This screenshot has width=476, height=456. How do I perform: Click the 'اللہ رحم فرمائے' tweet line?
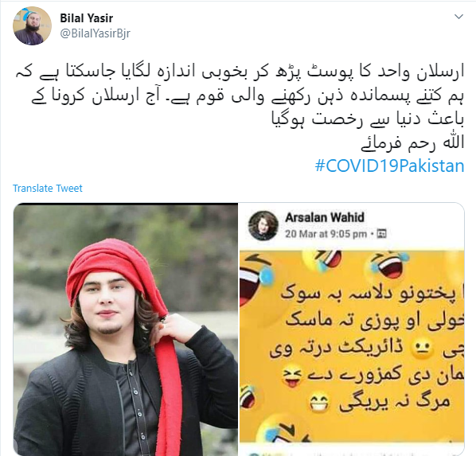pos(412,143)
